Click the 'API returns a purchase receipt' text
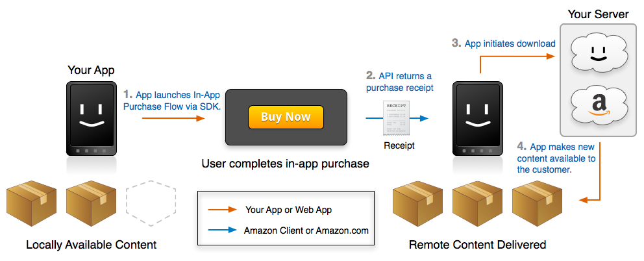Viewport: 644px width, 261px height. point(399,82)
